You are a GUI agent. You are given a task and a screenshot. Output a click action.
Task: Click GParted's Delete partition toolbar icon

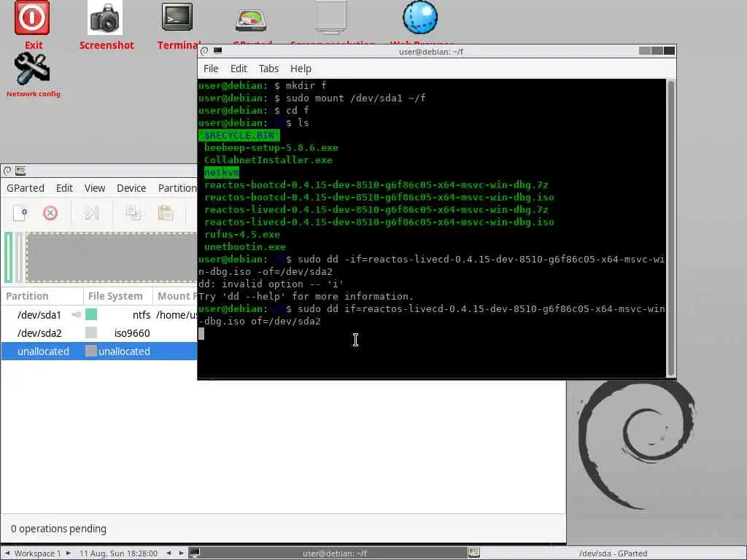click(x=50, y=213)
